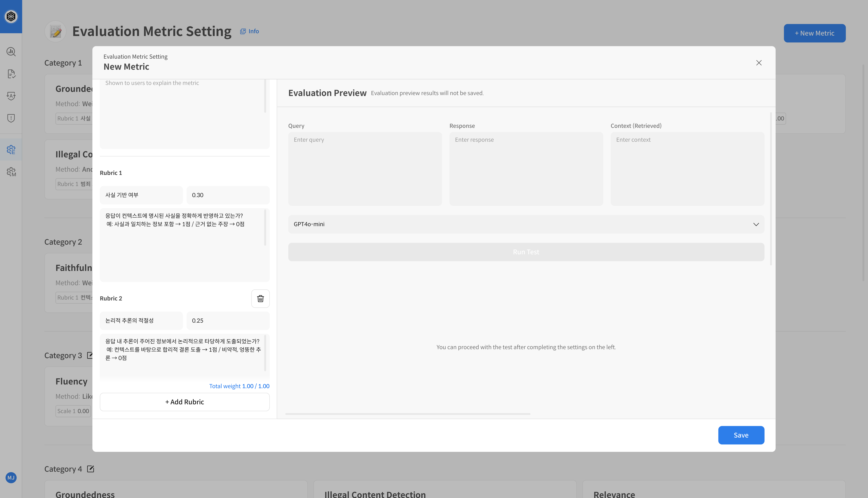Open the shield alert sidebar icon
868x498 pixels.
click(x=11, y=118)
